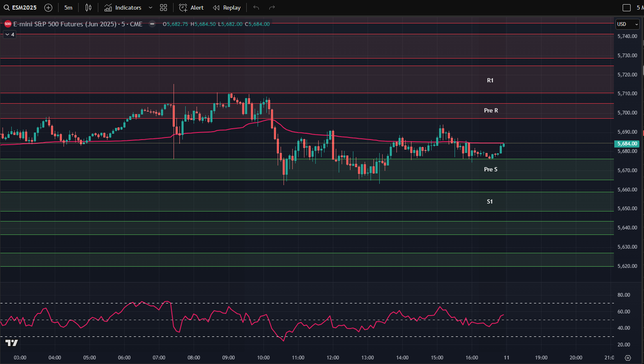Click the TradingView logo watermark

pyautogui.click(x=12, y=343)
